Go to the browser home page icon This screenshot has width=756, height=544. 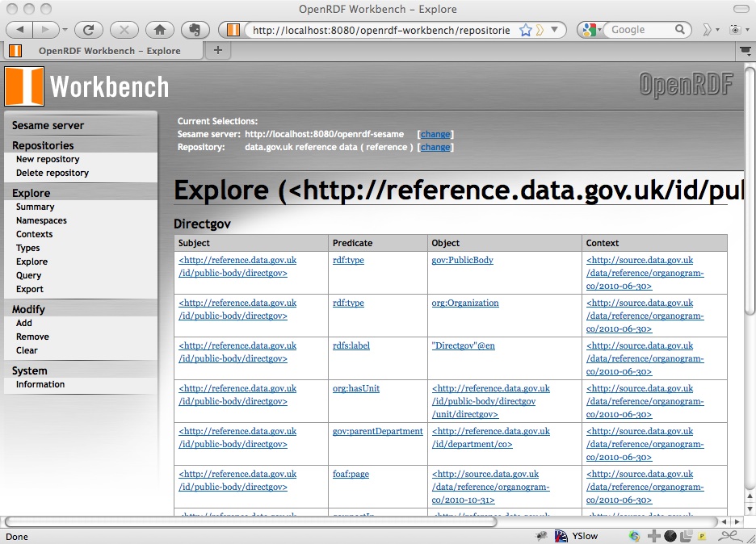[160, 30]
